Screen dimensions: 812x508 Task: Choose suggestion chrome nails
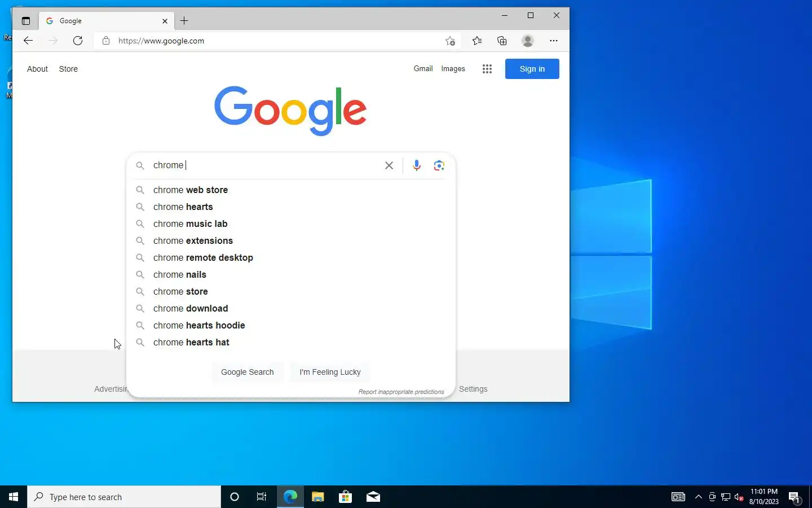[x=291, y=274]
